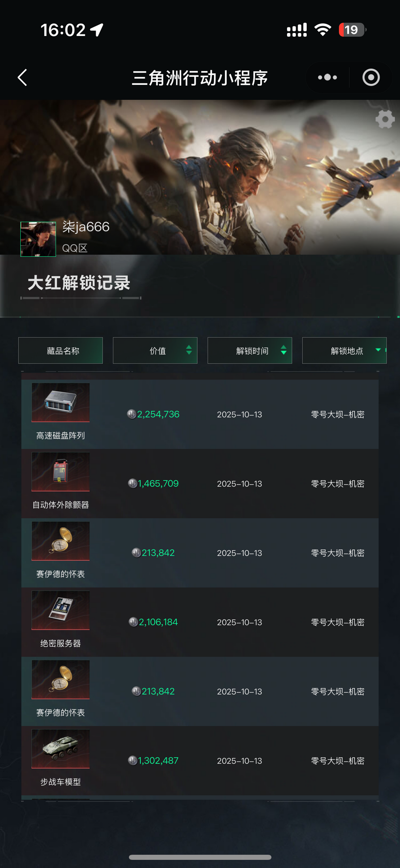Tap the 自动体外除颤器 item image

[61, 472]
